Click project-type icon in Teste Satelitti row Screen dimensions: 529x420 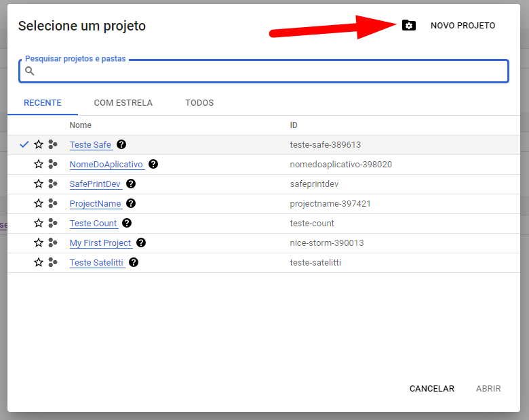coord(53,262)
